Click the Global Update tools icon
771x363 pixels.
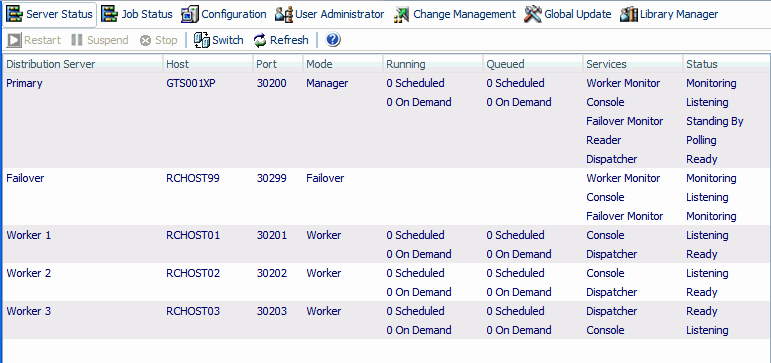click(533, 14)
